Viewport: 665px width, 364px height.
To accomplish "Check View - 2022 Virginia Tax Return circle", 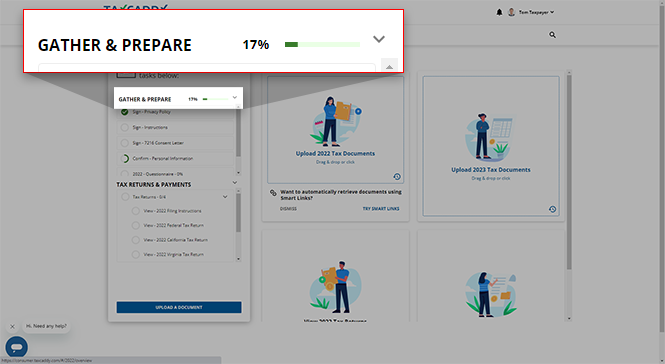I will (x=136, y=255).
